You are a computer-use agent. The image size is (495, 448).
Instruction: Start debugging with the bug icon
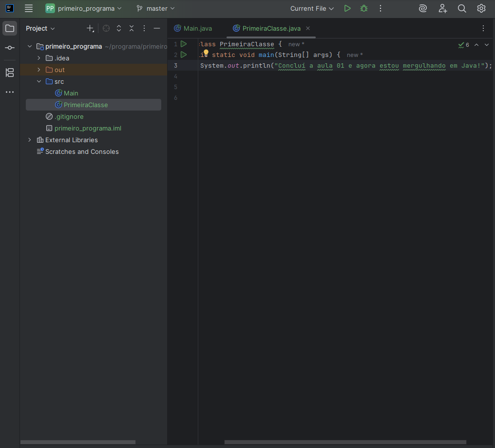coord(364,8)
